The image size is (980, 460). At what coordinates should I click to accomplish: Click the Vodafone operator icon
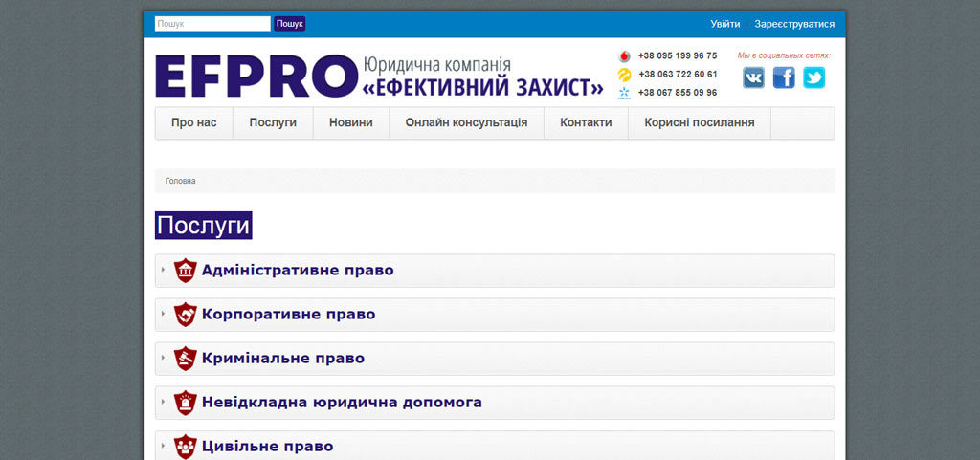[624, 56]
